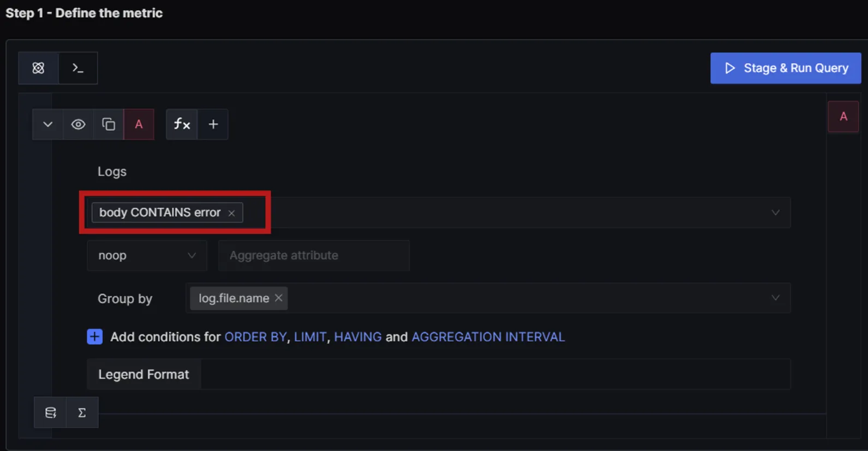The image size is (868, 451).
Task: Switch to the ClickHouse query terminal tab
Action: click(78, 68)
